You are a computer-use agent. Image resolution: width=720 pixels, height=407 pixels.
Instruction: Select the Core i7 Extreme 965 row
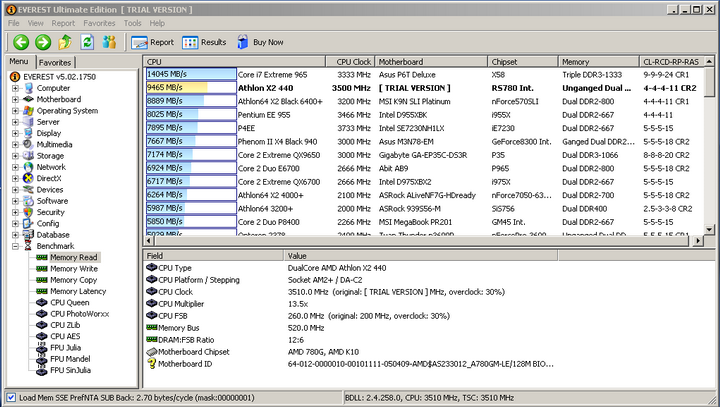pos(424,74)
